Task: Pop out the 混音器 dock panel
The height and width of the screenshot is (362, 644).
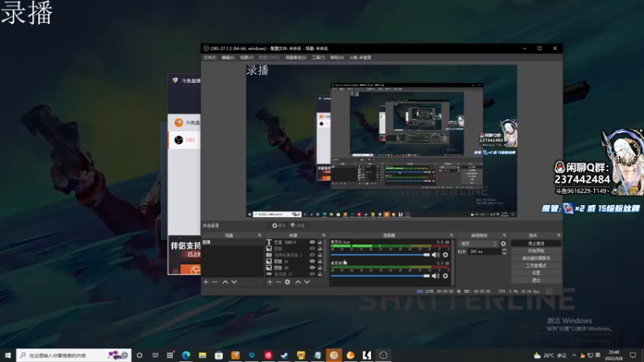Action: (452, 235)
